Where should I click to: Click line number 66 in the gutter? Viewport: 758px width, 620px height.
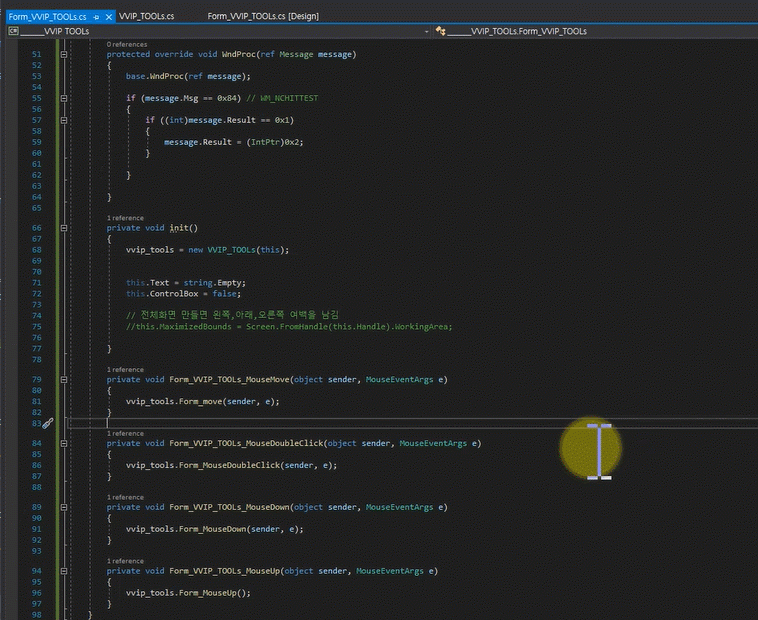coord(36,228)
